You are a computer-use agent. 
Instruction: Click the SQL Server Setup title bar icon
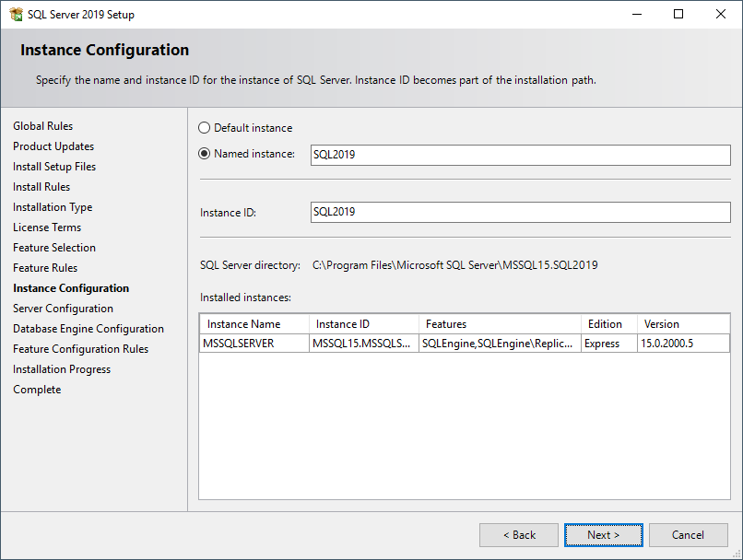point(16,14)
